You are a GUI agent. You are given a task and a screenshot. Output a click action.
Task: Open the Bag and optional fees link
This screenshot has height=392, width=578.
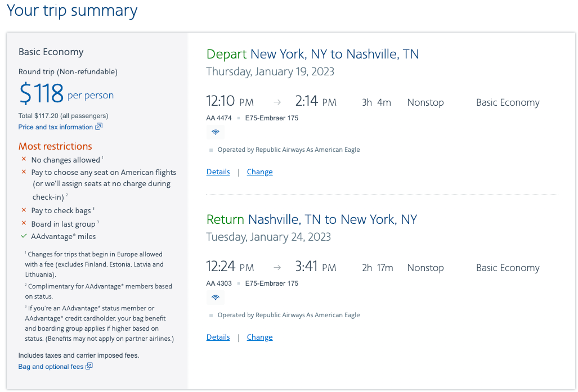point(51,366)
